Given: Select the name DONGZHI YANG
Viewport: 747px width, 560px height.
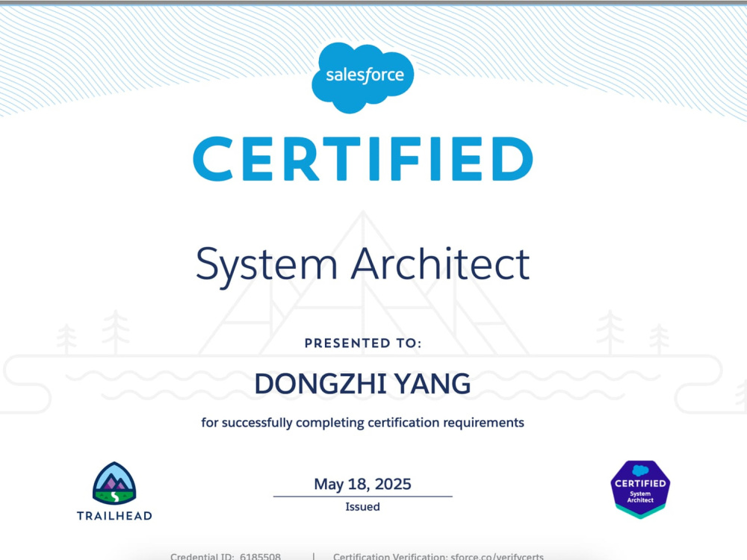Looking at the screenshot, I should pos(362,384).
